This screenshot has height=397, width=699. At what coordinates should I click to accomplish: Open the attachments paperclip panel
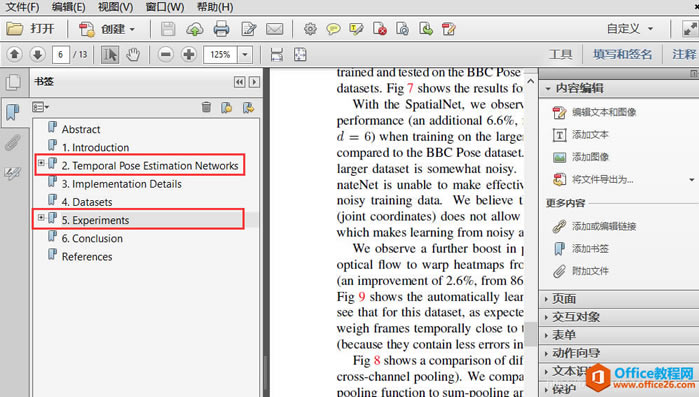tap(12, 143)
